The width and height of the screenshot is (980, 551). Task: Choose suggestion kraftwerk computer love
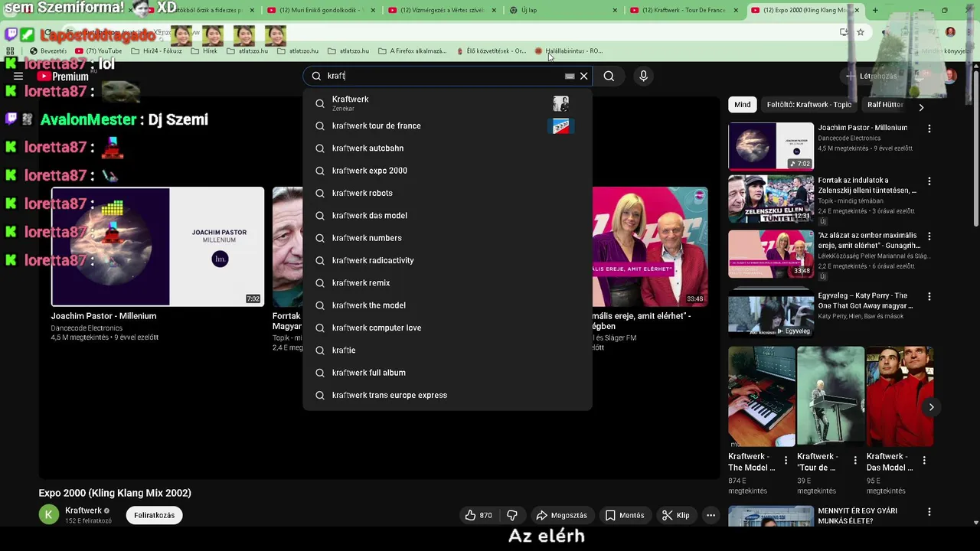(448, 328)
